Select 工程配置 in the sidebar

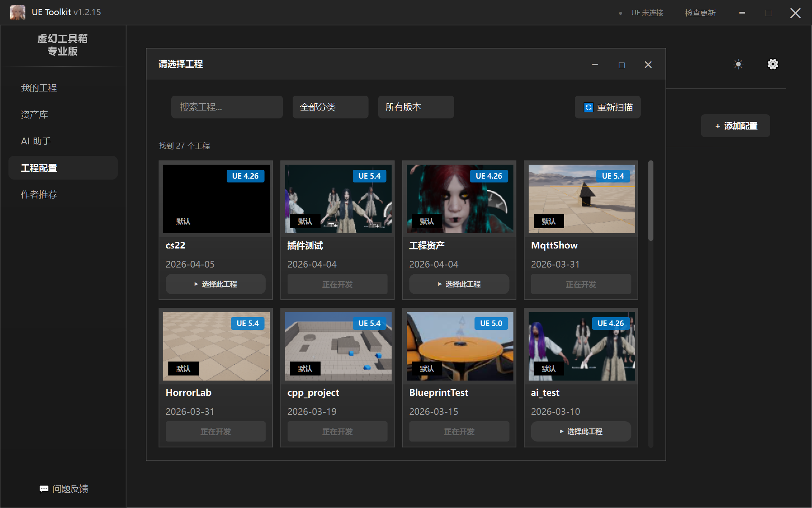point(63,168)
